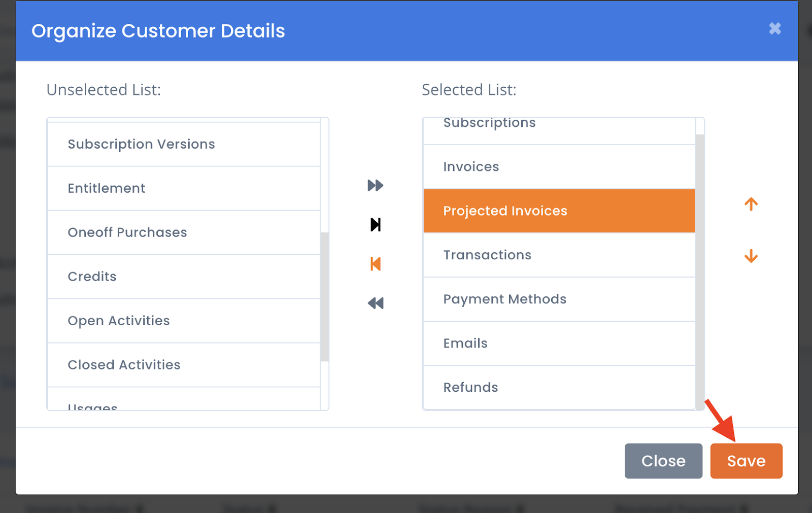Click the unselected list scrollbar thumb

pos(325,297)
